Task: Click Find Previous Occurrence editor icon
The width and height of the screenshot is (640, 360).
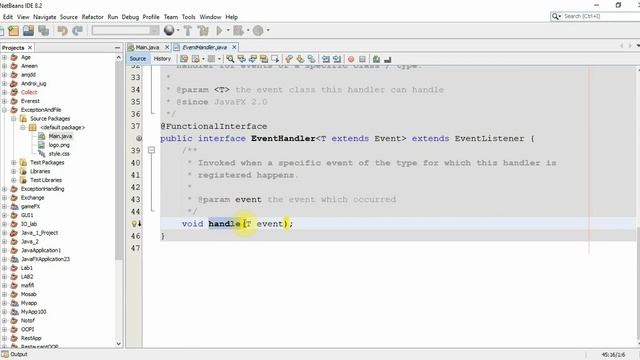Action: [x=242, y=59]
